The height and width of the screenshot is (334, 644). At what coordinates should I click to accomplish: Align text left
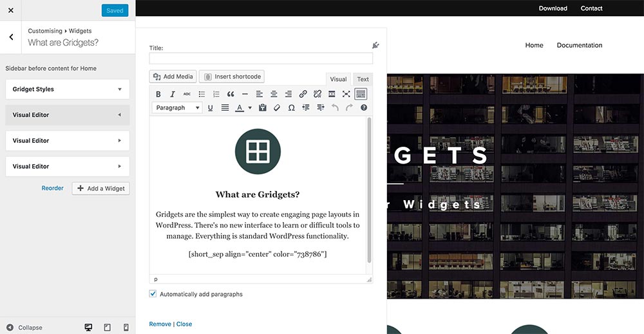pyautogui.click(x=260, y=94)
